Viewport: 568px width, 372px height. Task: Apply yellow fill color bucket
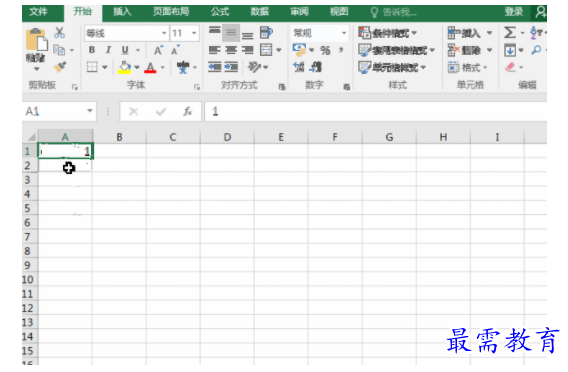[125, 67]
